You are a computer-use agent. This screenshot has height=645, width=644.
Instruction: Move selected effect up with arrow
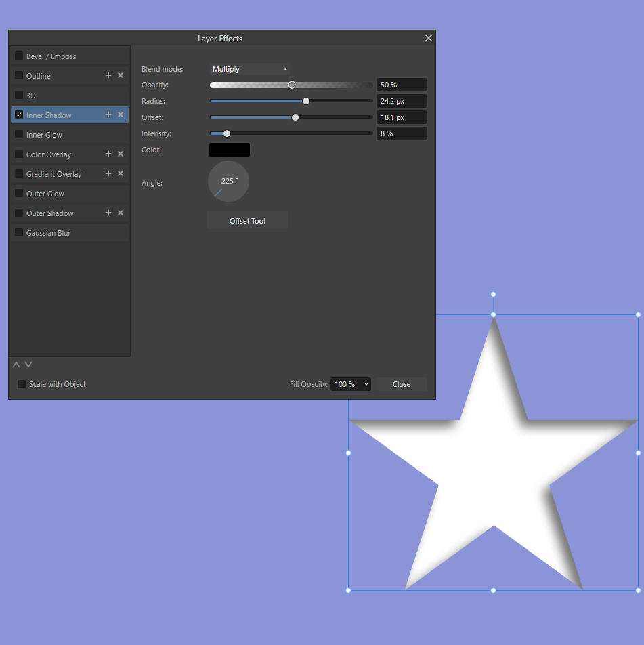pyautogui.click(x=16, y=365)
